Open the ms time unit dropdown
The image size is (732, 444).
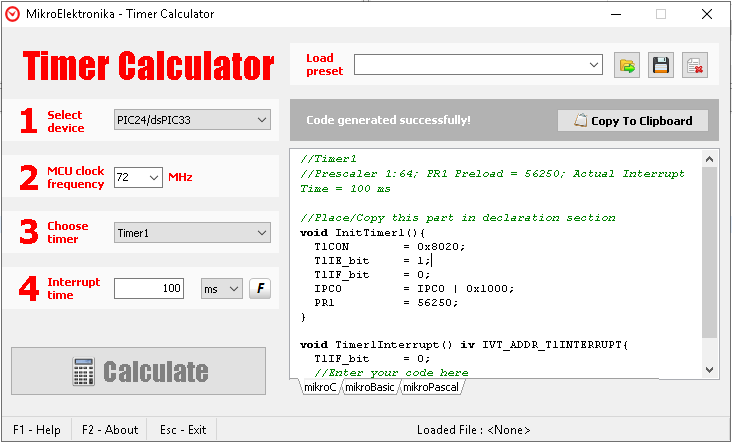(222, 289)
